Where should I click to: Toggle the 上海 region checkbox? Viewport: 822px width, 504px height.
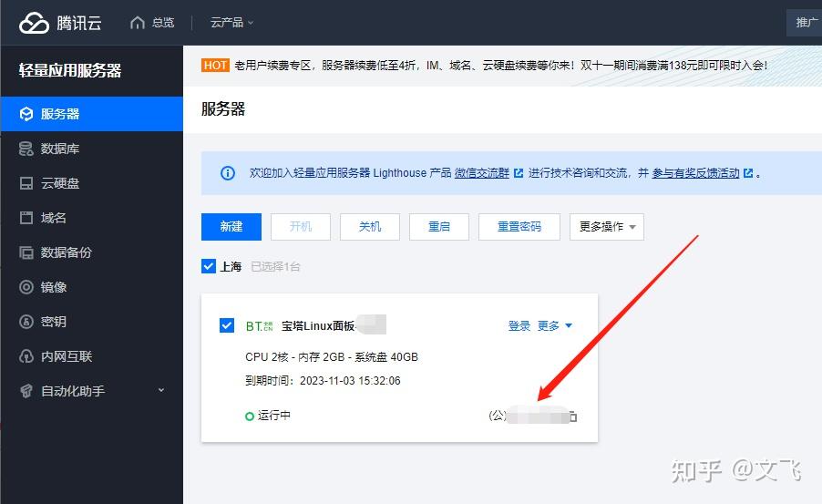coord(209,266)
